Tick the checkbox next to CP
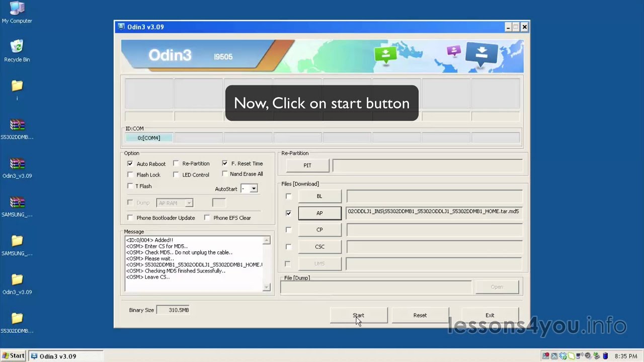This screenshot has width=644, height=362. 288,230
